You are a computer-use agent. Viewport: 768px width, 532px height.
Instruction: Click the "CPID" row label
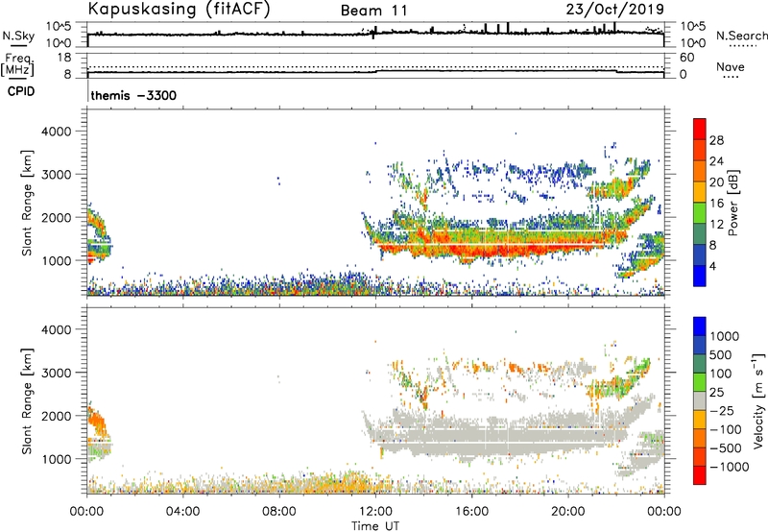pos(21,91)
